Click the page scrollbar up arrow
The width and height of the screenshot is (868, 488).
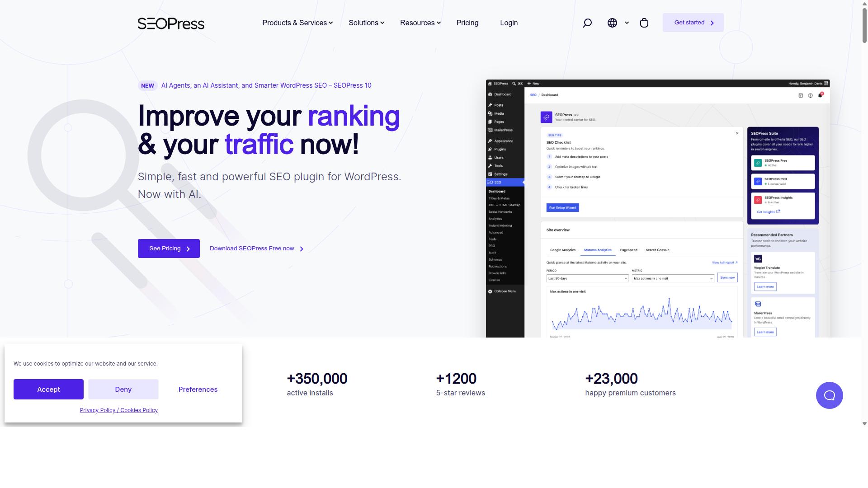click(x=864, y=3)
